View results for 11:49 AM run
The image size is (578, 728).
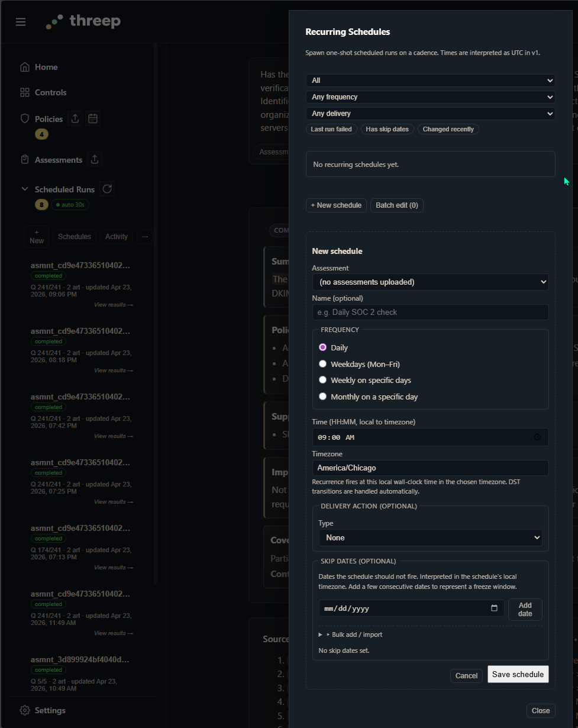pyautogui.click(x=114, y=633)
